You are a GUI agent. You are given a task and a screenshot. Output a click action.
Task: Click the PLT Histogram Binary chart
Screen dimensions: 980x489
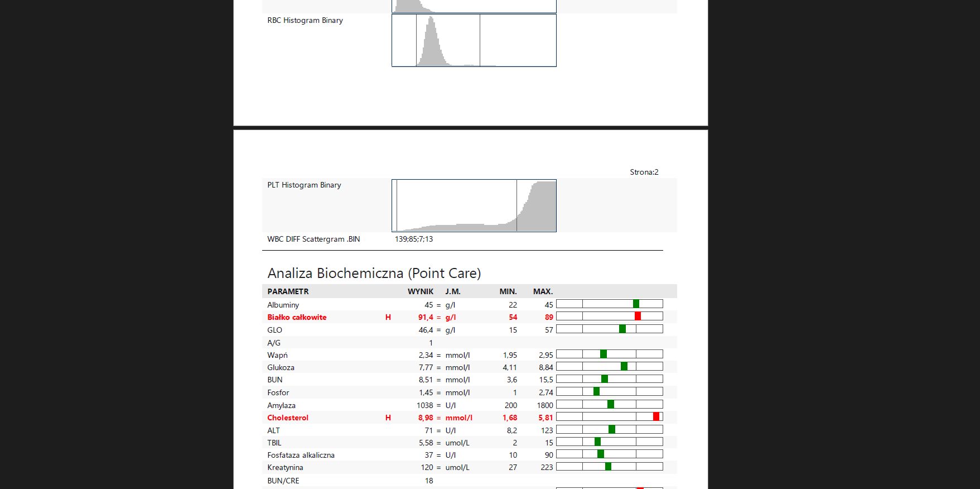tap(474, 205)
